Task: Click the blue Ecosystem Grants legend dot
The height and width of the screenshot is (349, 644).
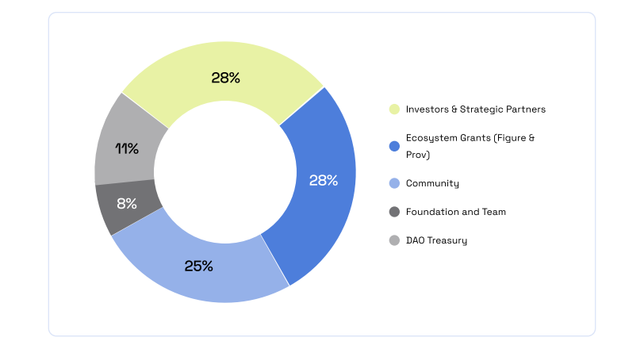Action: point(394,146)
